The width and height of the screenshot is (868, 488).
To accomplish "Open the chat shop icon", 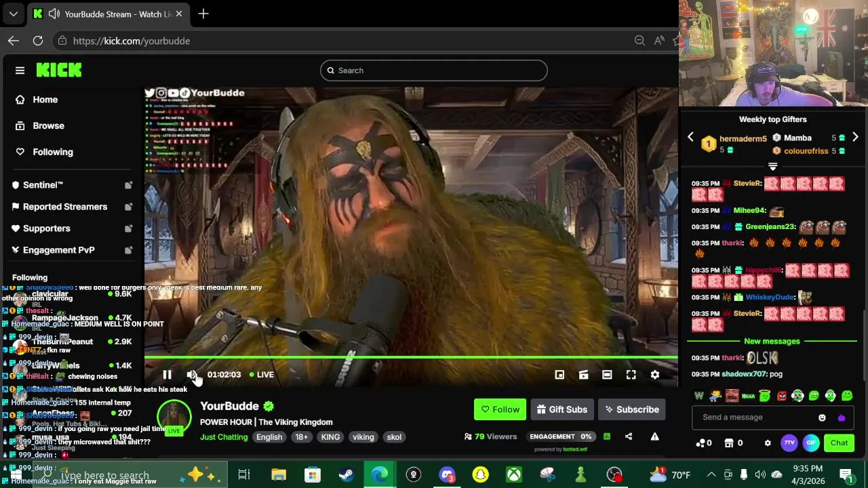I will [733, 443].
